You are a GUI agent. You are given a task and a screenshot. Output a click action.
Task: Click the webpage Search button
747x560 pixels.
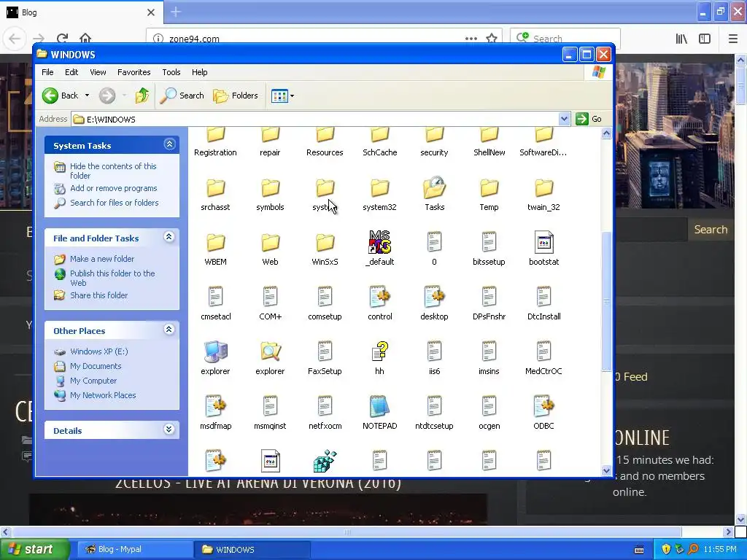click(x=711, y=230)
